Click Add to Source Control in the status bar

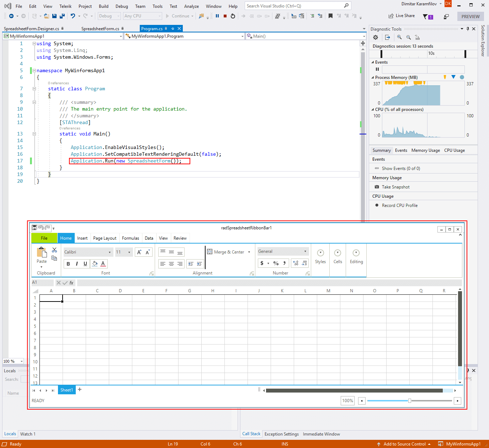(x=404, y=444)
